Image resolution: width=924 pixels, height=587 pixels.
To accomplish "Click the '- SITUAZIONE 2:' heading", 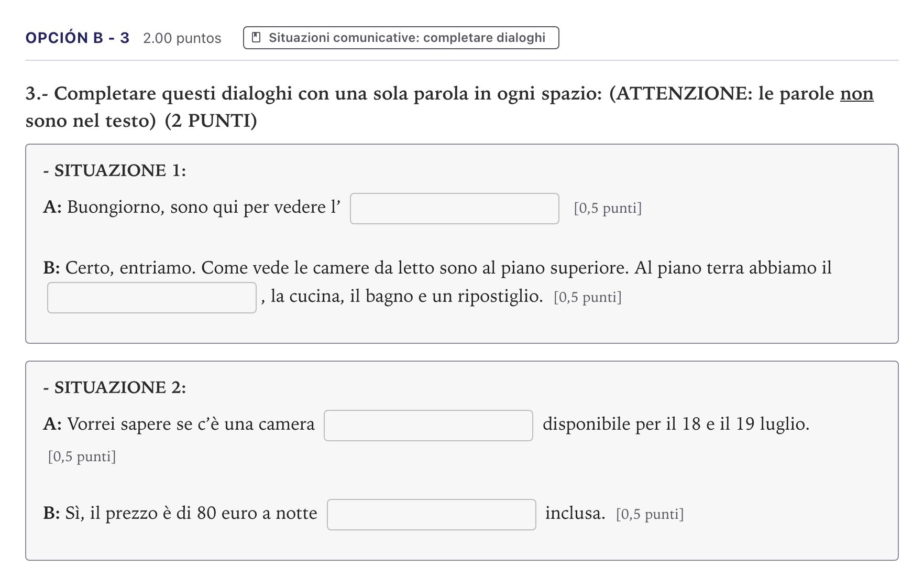I will coord(115,387).
